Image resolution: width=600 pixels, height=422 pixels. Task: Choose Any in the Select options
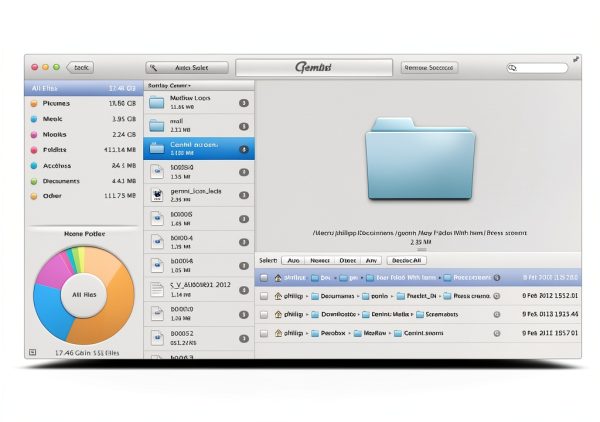371,261
